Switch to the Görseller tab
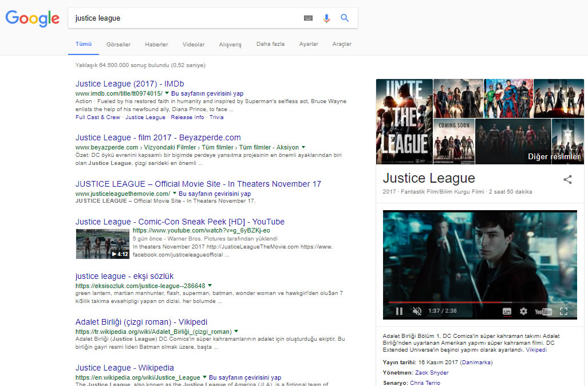 [x=119, y=44]
